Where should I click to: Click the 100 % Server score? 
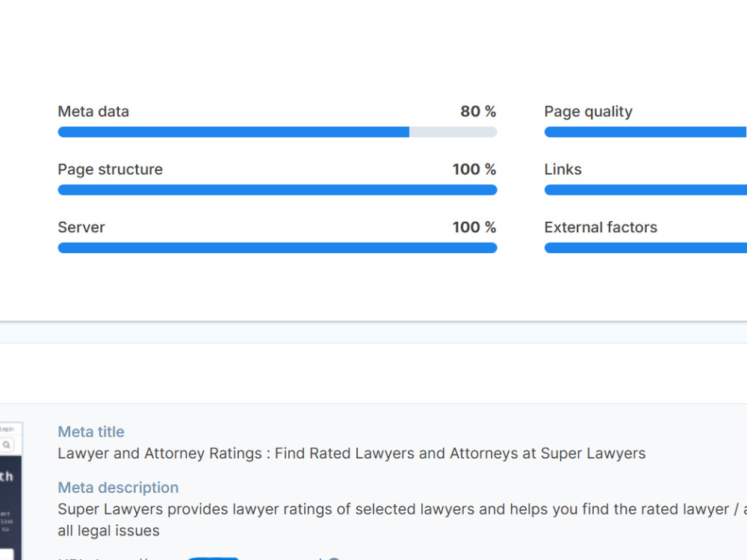[x=474, y=227]
